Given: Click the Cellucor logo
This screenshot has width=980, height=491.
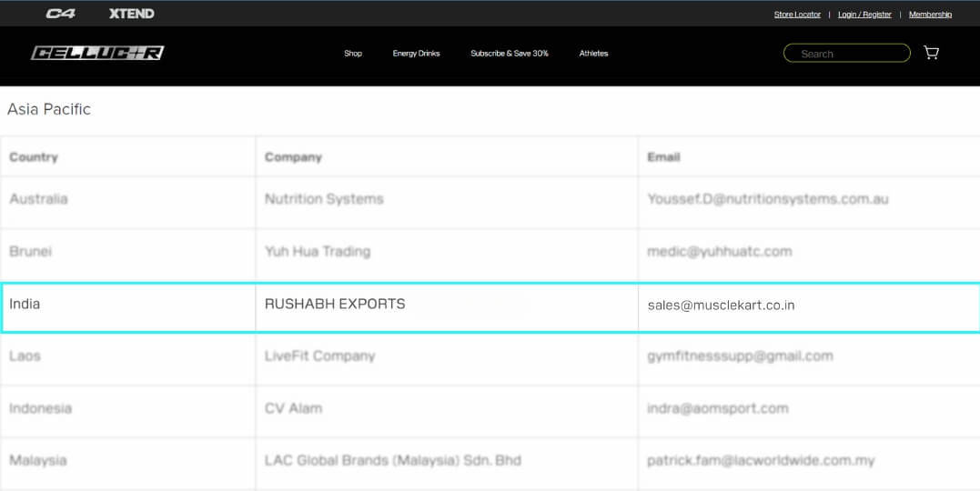Looking at the screenshot, I should click(97, 53).
